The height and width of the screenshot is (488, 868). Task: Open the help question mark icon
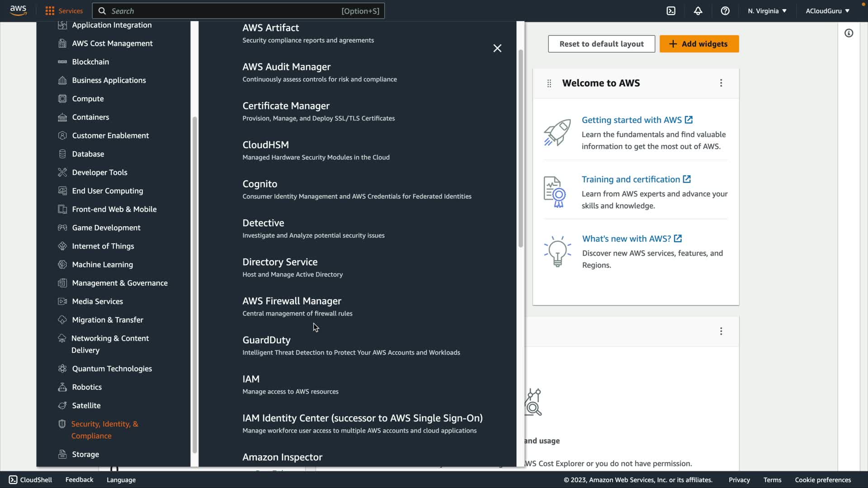point(725,11)
